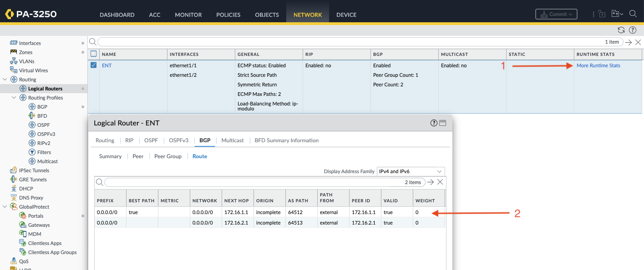Click the refresh icon below Commit
Screen dimensions: 644x270
pyautogui.click(x=621, y=30)
